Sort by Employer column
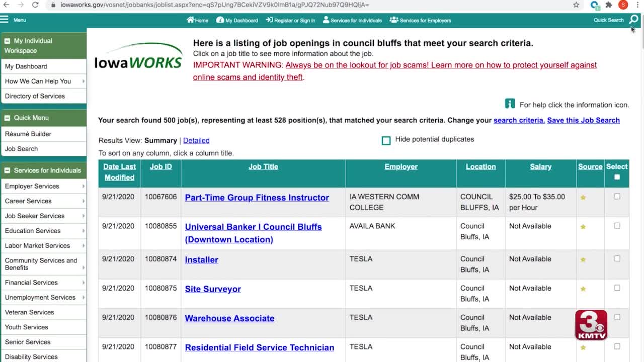The height and width of the screenshot is (362, 644). pos(401,166)
